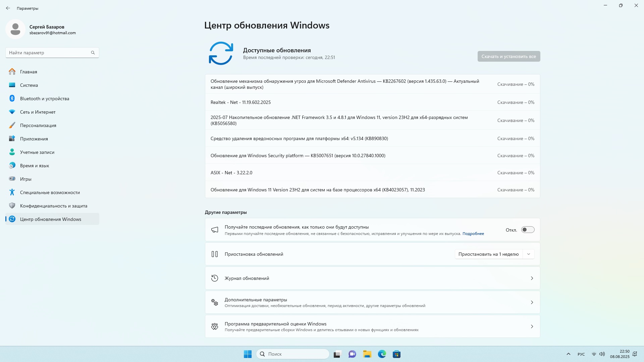Click the Accessibility figure icon in sidebar
This screenshot has height=362, width=644.
pyautogui.click(x=12, y=192)
